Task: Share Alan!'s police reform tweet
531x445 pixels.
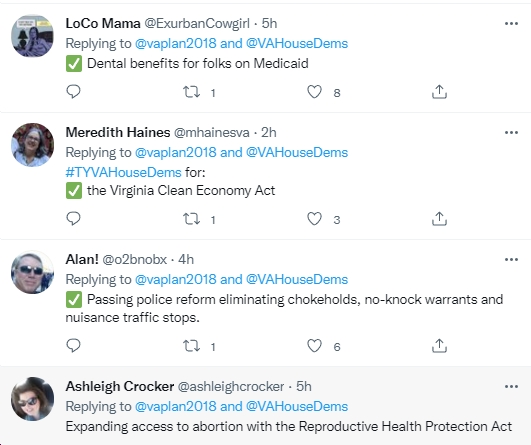Action: point(439,346)
